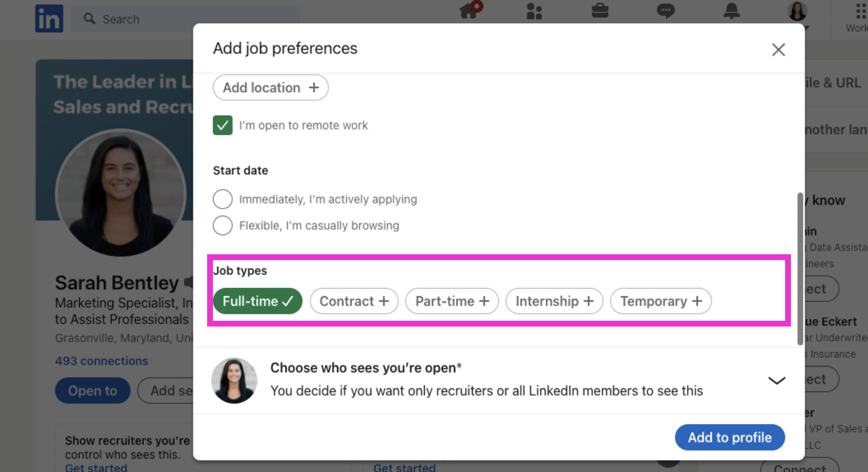Click the dialog's vertical scrollbar
The height and width of the screenshot is (472, 868).
click(800, 269)
